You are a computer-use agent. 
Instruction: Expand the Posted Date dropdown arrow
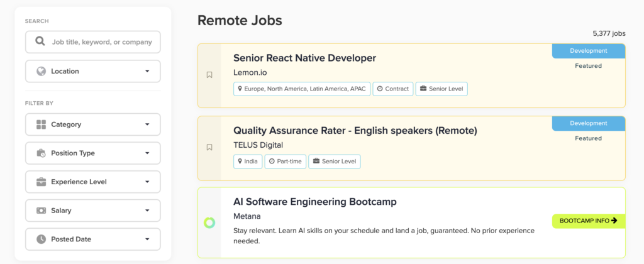147,239
